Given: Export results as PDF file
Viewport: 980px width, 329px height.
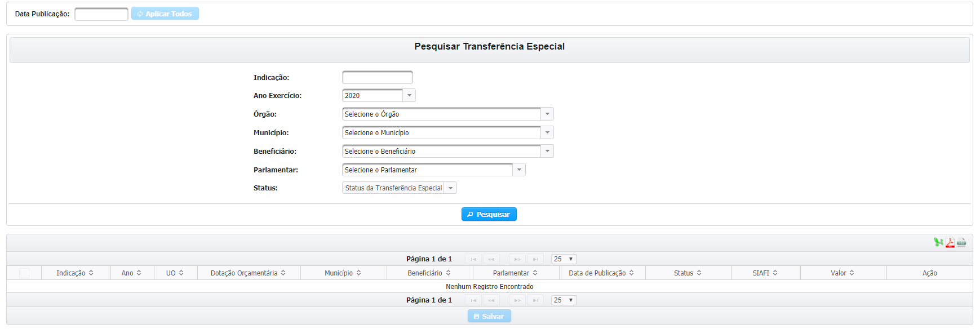Looking at the screenshot, I should click(x=950, y=242).
